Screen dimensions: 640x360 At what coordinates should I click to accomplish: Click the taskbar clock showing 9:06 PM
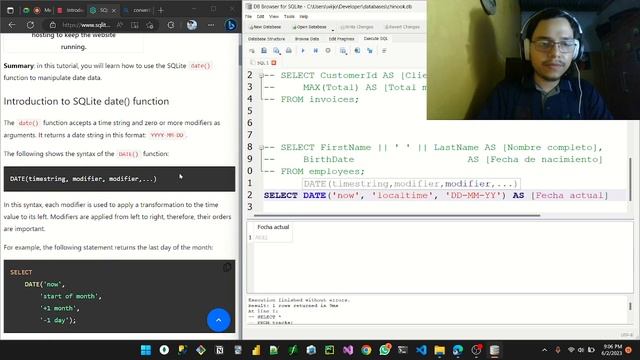[612, 350]
